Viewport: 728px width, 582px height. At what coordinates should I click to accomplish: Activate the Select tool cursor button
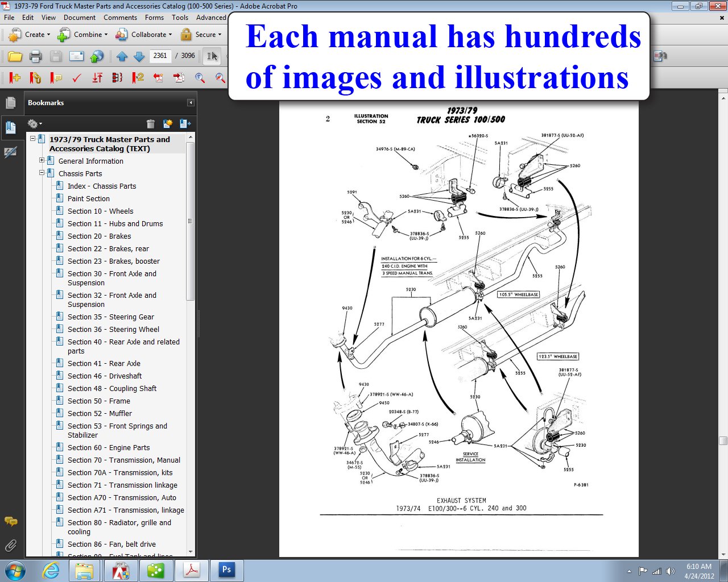[x=212, y=56]
